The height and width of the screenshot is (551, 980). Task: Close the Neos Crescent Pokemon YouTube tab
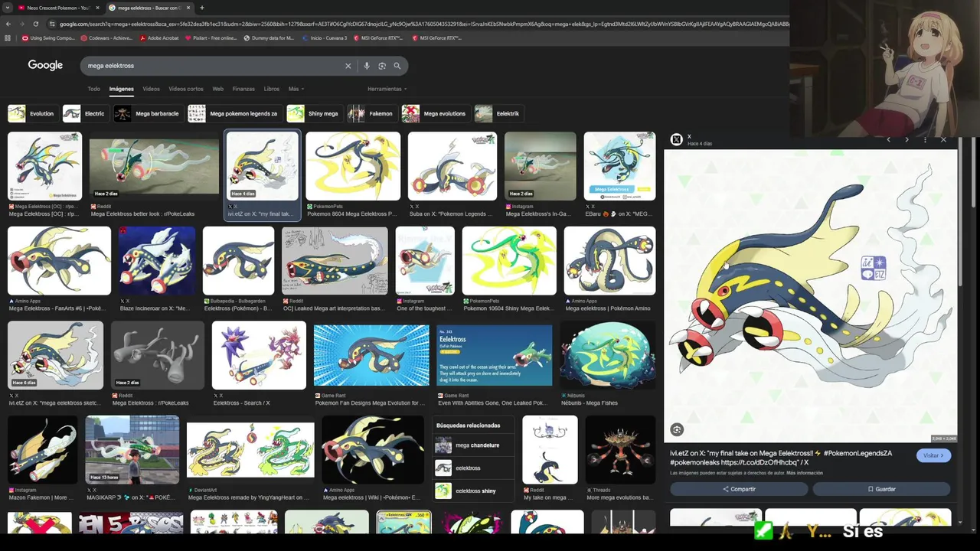click(x=97, y=8)
